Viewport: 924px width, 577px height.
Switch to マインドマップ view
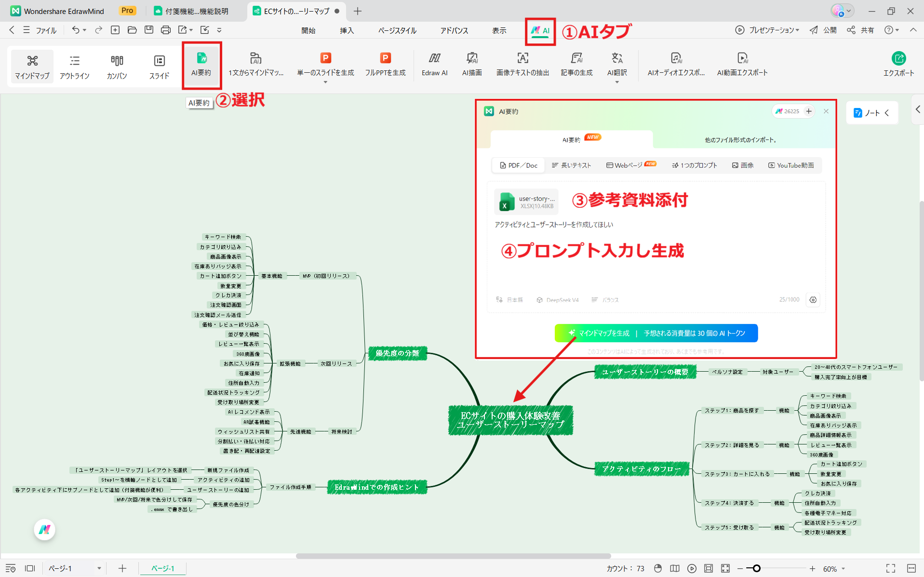pos(32,67)
